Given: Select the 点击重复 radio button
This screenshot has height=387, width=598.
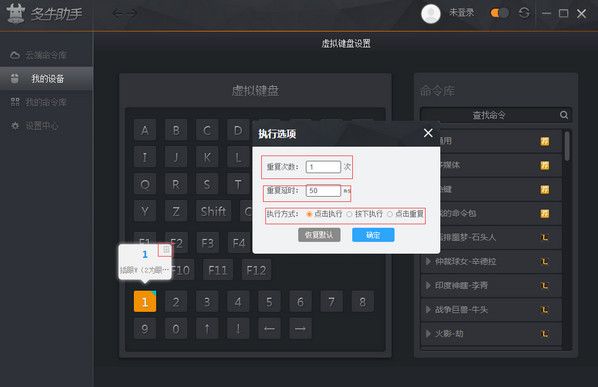Looking at the screenshot, I should coord(390,214).
